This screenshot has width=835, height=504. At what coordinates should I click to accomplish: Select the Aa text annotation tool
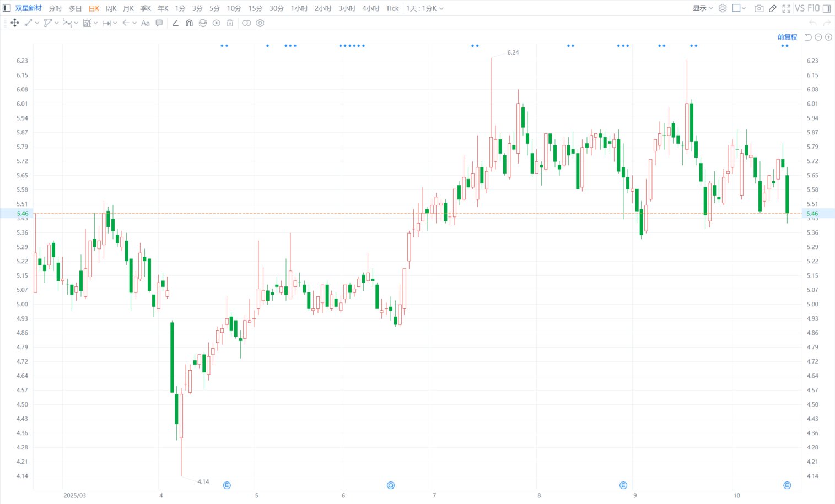(146, 23)
